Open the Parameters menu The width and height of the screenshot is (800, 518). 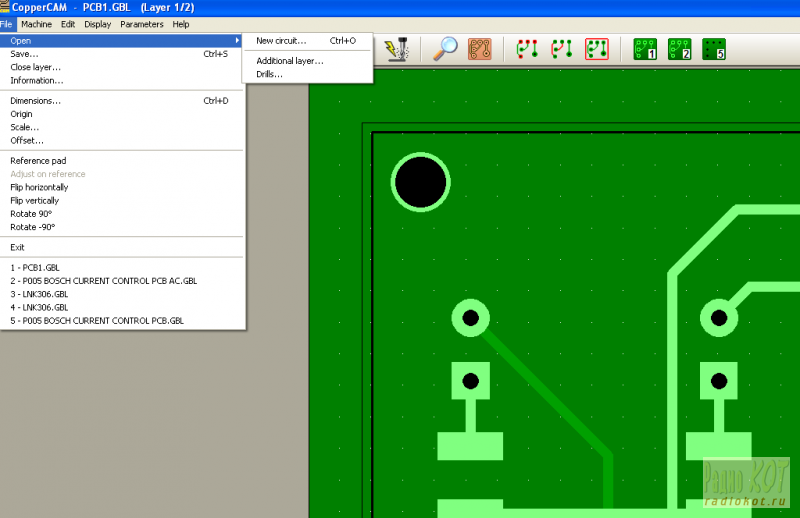point(142,24)
